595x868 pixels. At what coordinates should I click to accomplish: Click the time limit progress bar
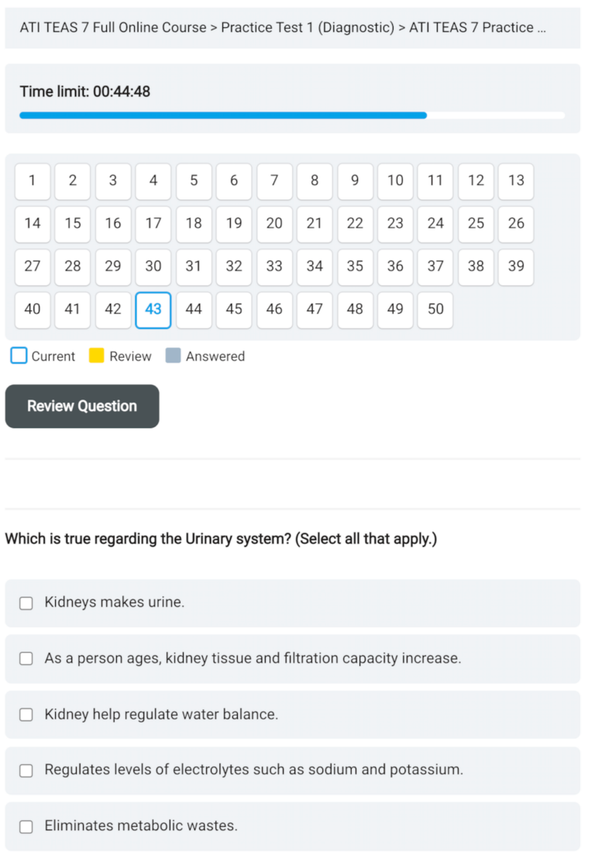[292, 115]
